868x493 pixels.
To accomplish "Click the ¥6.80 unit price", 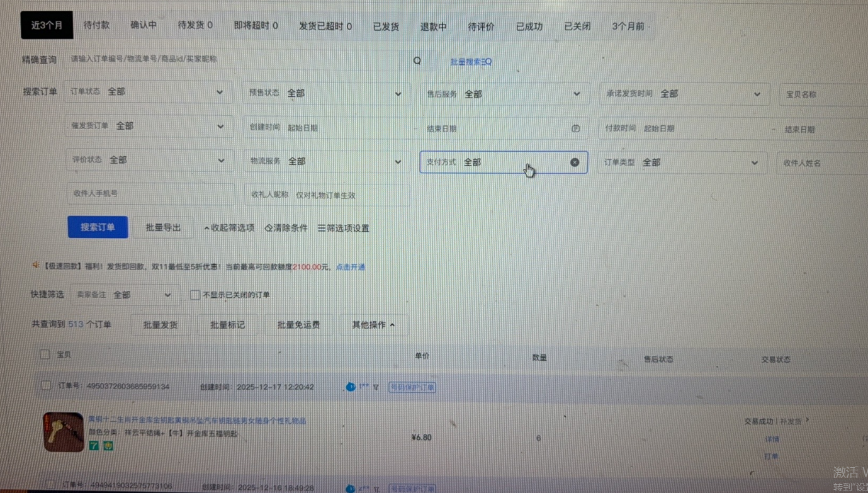I will [422, 437].
